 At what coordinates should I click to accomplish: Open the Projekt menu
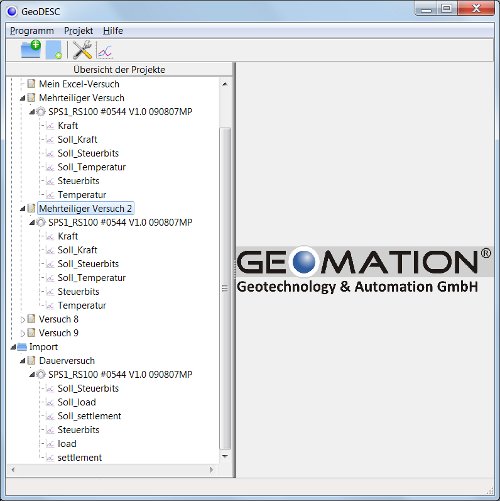point(78,31)
